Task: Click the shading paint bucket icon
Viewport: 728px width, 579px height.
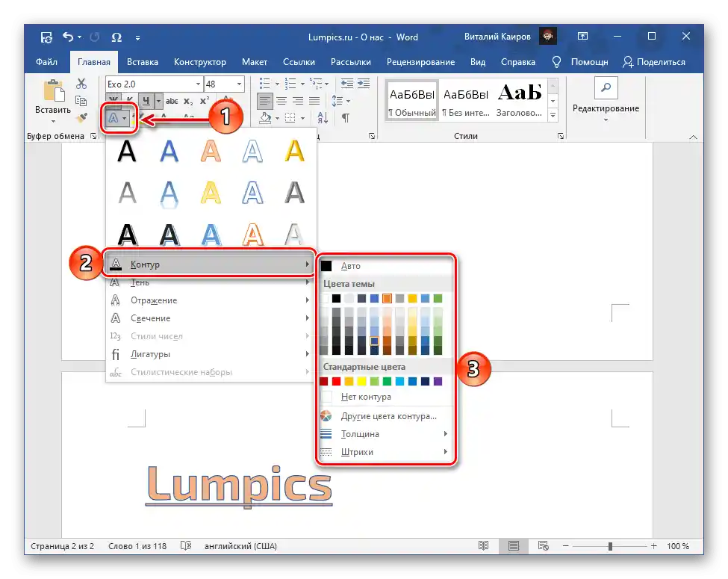Action: [265, 118]
